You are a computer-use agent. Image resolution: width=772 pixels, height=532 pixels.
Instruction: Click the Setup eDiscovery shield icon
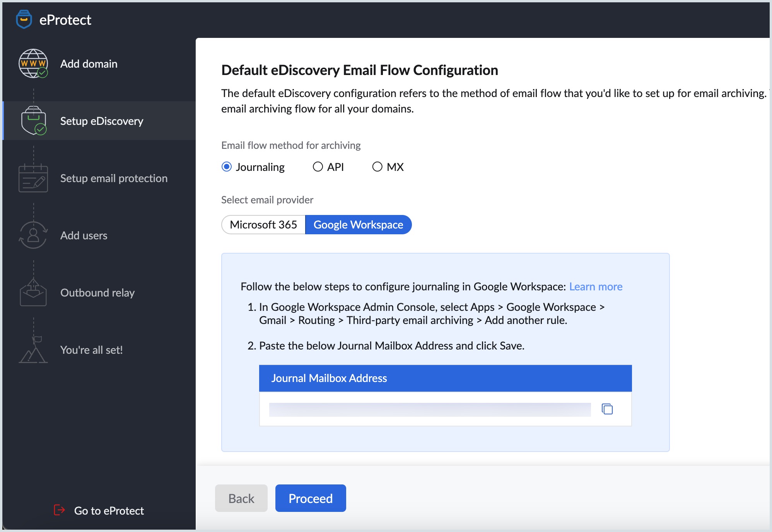click(x=34, y=121)
